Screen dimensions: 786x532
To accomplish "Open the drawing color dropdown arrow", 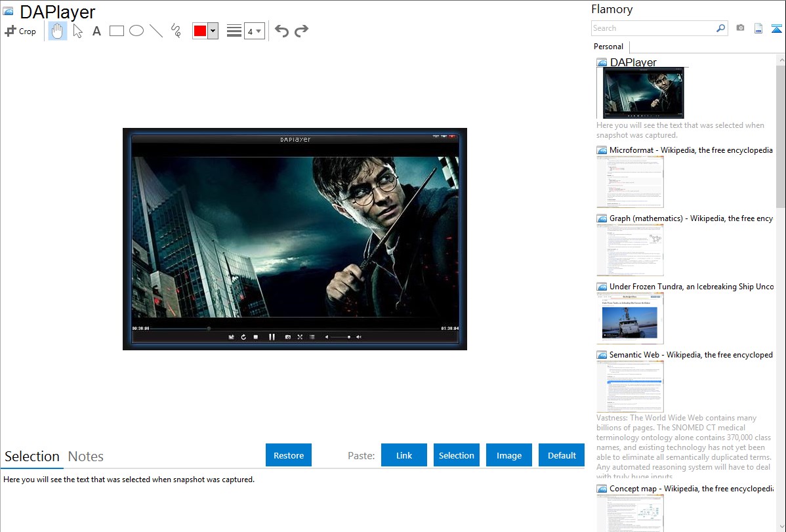I will coord(213,31).
